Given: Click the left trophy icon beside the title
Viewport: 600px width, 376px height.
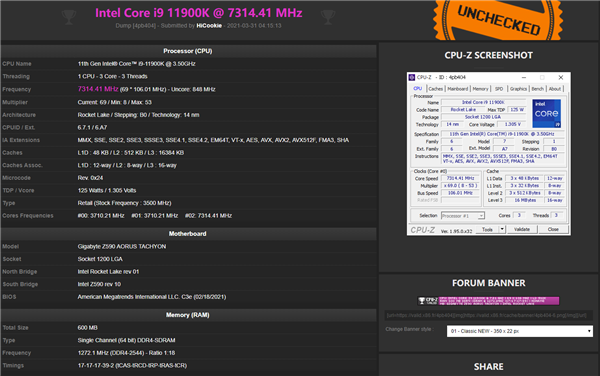Looking at the screenshot, I should tap(69, 18).
